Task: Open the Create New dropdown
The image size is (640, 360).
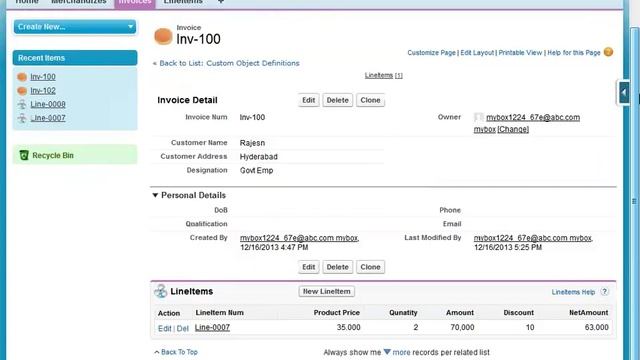Action: tap(75, 27)
